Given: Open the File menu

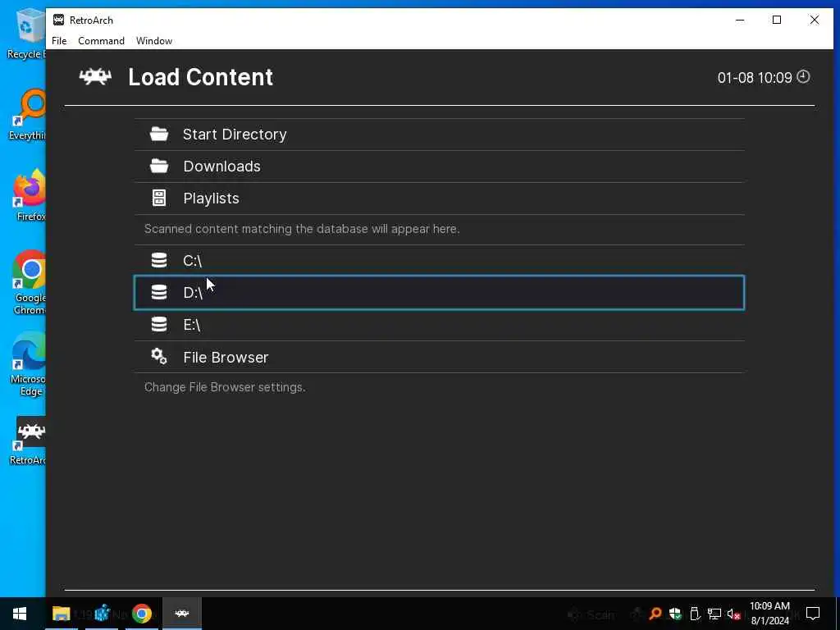Looking at the screenshot, I should coord(59,41).
